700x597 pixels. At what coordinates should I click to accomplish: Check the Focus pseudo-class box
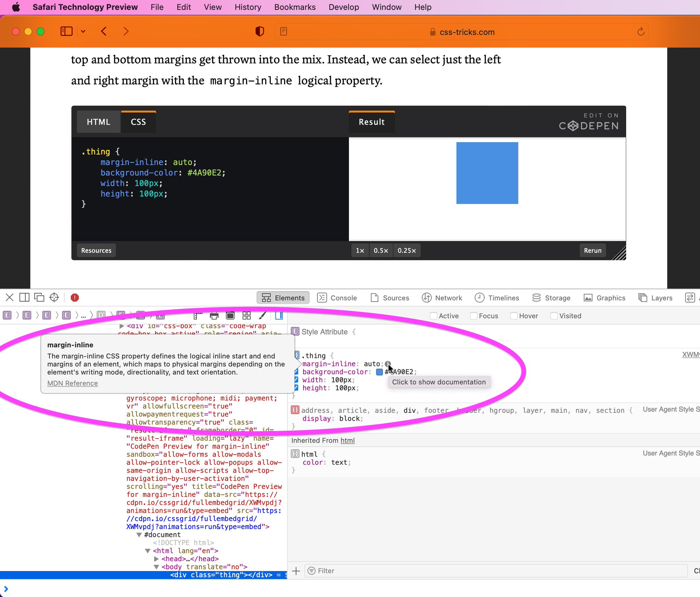tap(473, 316)
